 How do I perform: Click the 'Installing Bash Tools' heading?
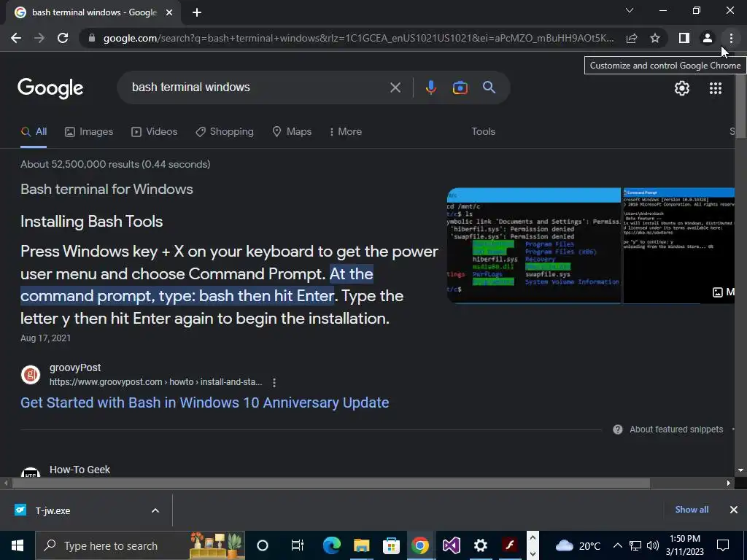click(91, 222)
